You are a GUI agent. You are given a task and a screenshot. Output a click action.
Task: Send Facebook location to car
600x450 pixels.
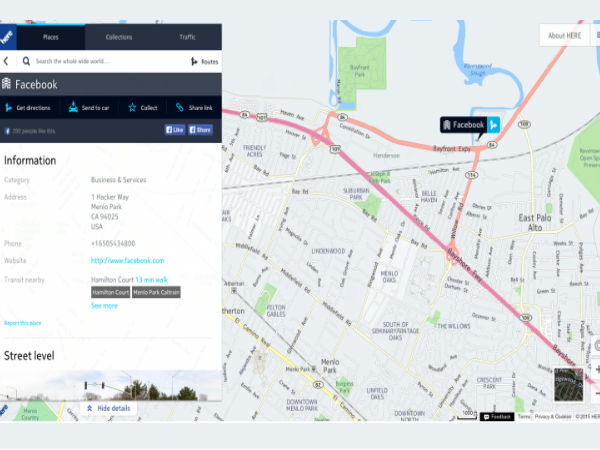(x=89, y=108)
